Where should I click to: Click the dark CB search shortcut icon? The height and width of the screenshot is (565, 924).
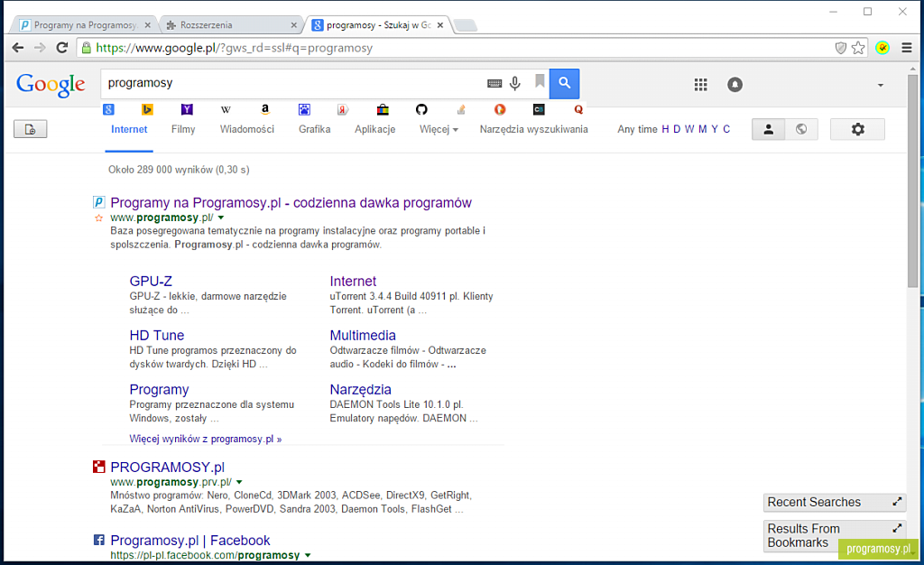tap(539, 109)
